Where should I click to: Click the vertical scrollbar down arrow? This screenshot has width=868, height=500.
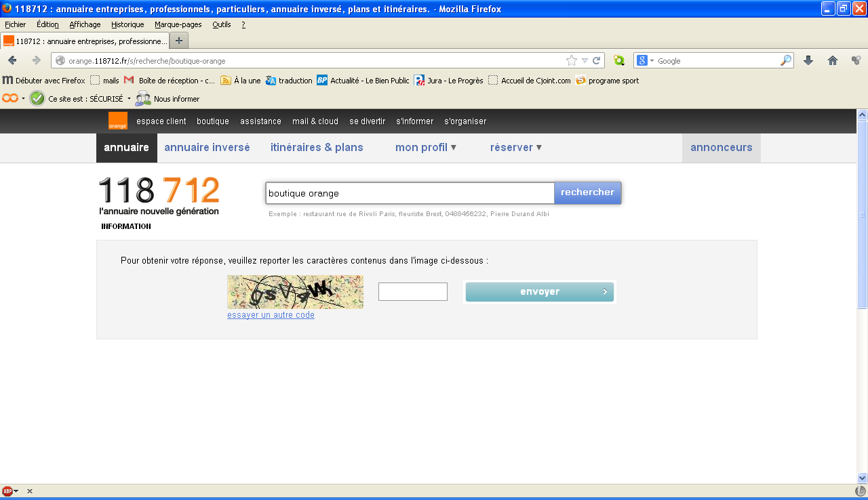point(862,478)
